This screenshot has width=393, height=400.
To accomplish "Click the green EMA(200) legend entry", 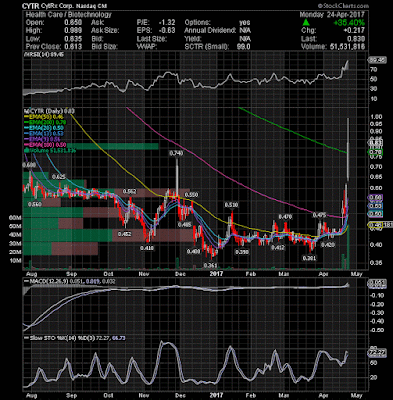I will point(45,122).
